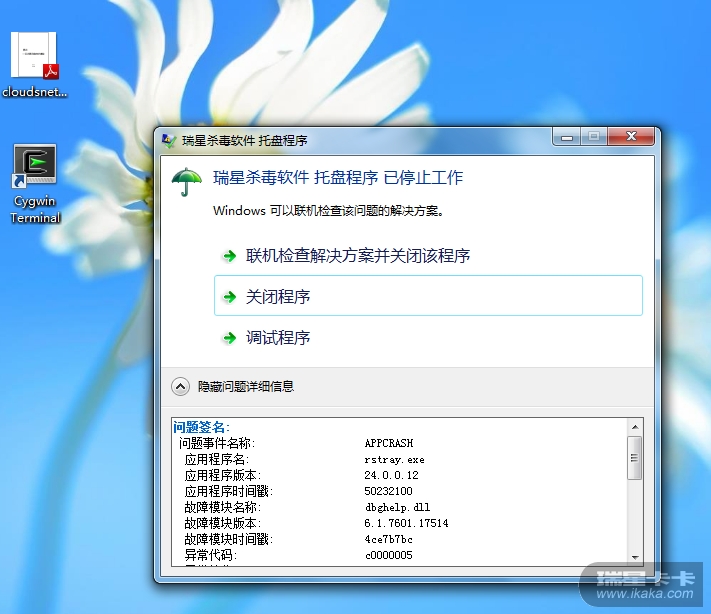Click the 24.0.0.12 version value
The height and width of the screenshot is (614, 711).
pyautogui.click(x=391, y=475)
